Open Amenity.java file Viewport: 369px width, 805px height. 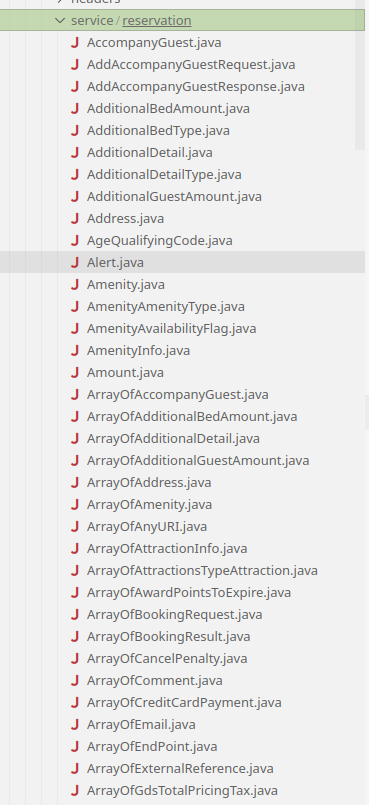126,285
